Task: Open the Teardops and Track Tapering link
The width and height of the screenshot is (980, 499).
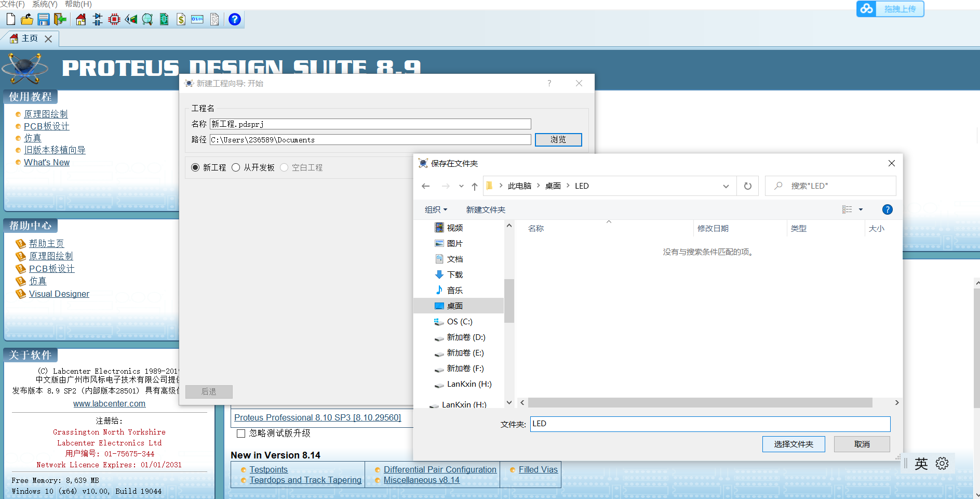Action: [x=305, y=480]
